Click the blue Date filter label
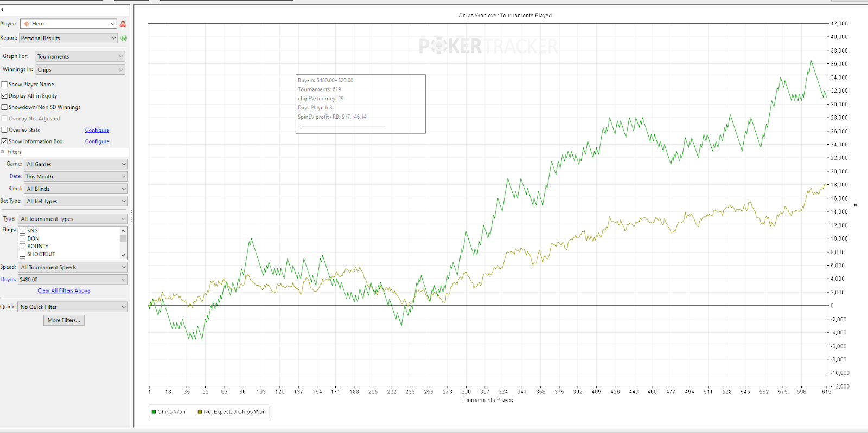This screenshot has height=433, width=868. point(16,176)
